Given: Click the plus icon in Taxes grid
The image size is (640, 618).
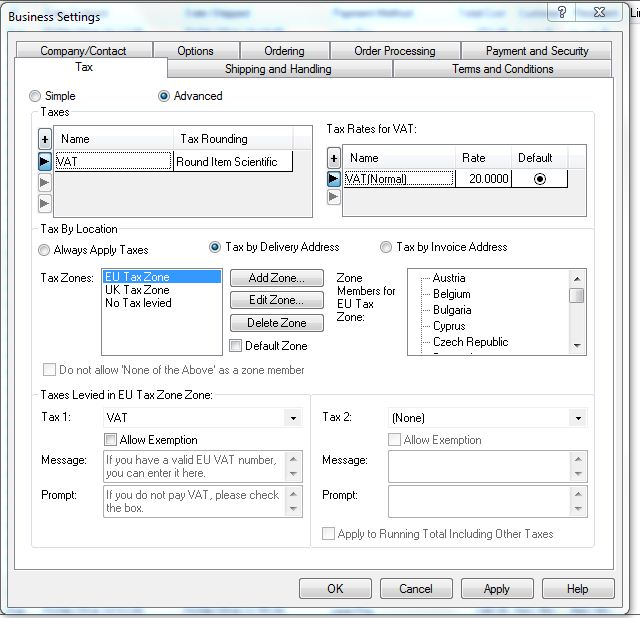Looking at the screenshot, I should (x=45, y=139).
